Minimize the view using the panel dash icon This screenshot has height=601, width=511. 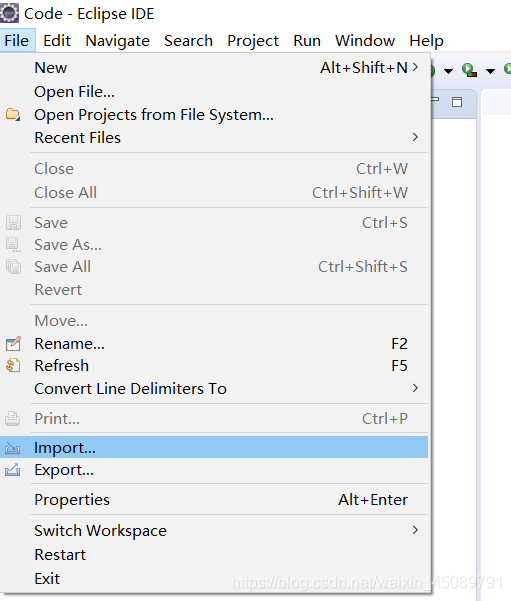(x=435, y=100)
